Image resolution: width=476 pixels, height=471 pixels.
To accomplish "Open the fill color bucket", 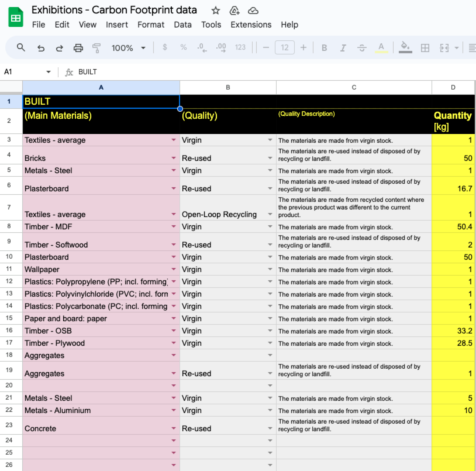I will (405, 47).
